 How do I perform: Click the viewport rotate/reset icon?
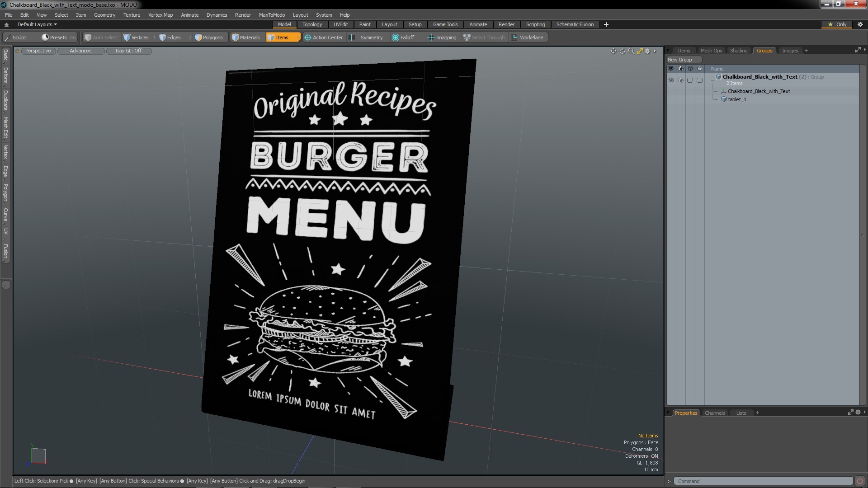tap(622, 51)
